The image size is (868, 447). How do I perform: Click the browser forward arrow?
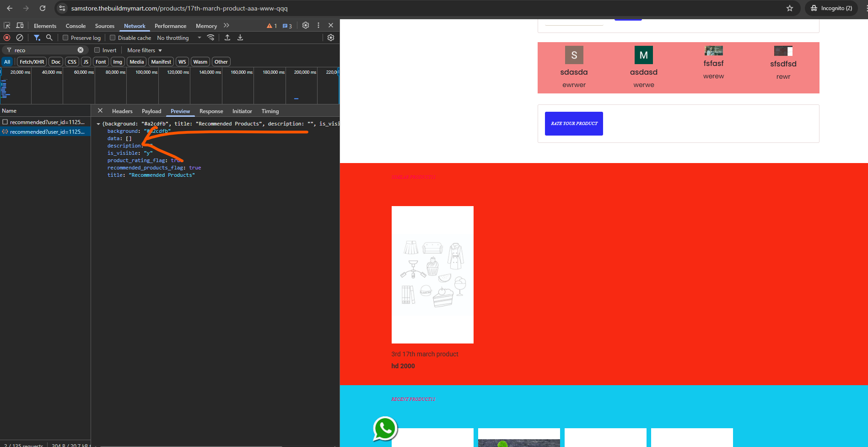[x=26, y=8]
